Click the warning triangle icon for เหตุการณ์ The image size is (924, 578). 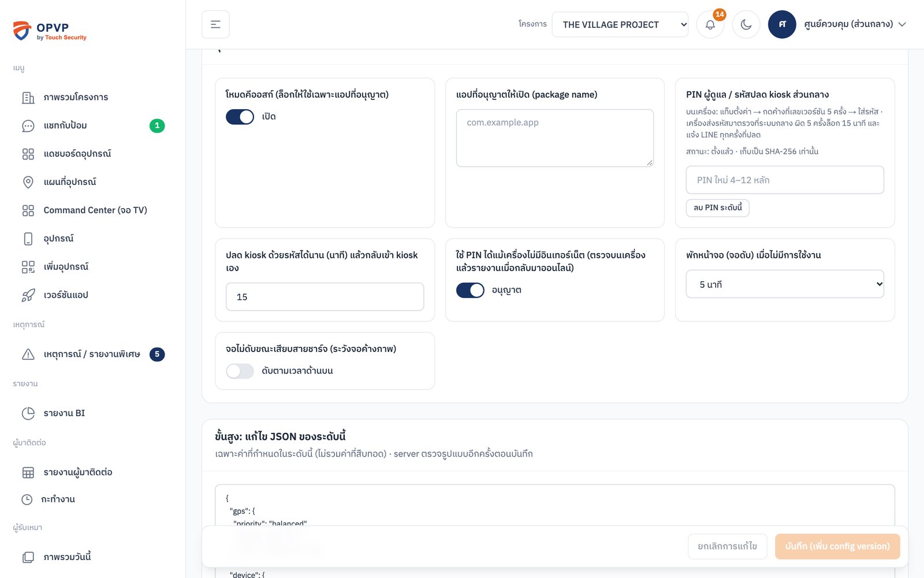pos(28,354)
